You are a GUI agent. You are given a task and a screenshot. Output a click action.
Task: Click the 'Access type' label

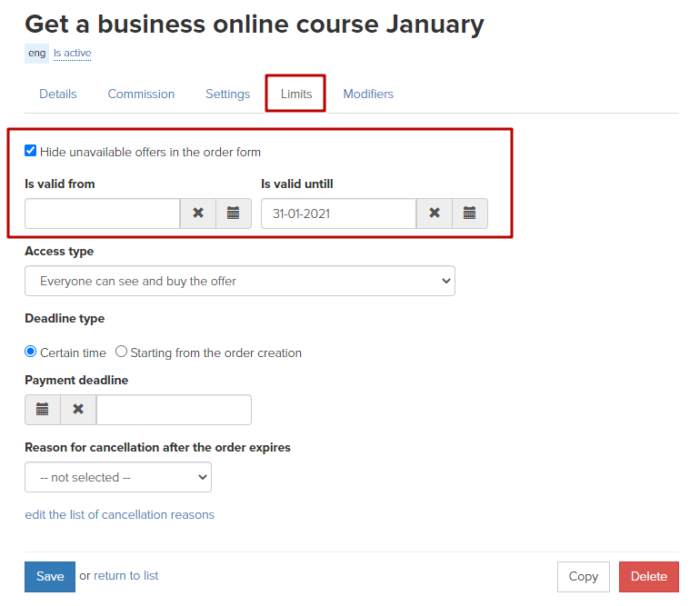tap(59, 252)
